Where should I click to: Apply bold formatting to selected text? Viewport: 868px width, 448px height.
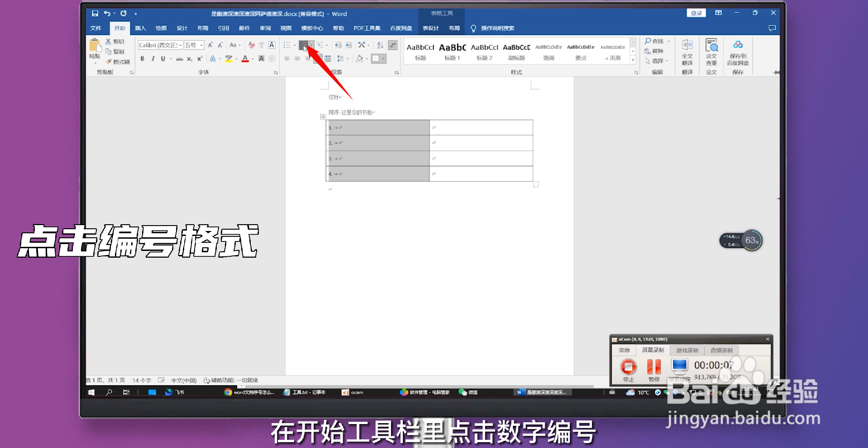(x=142, y=58)
